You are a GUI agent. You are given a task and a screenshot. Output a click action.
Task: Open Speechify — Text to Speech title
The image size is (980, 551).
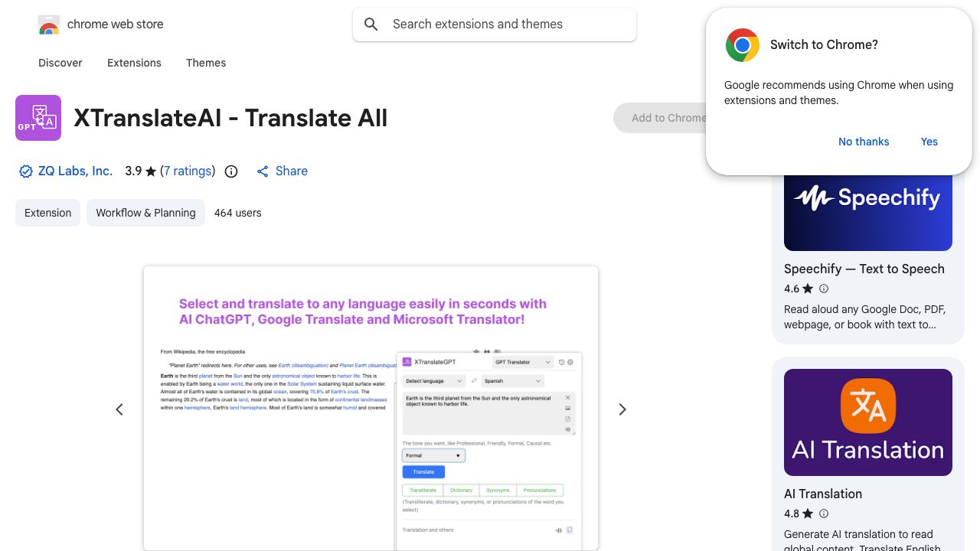864,269
